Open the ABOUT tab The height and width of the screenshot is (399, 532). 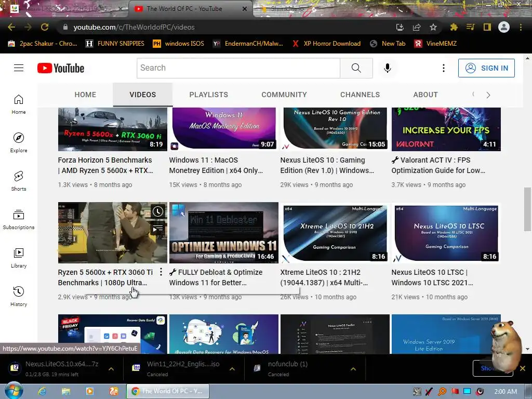425,95
